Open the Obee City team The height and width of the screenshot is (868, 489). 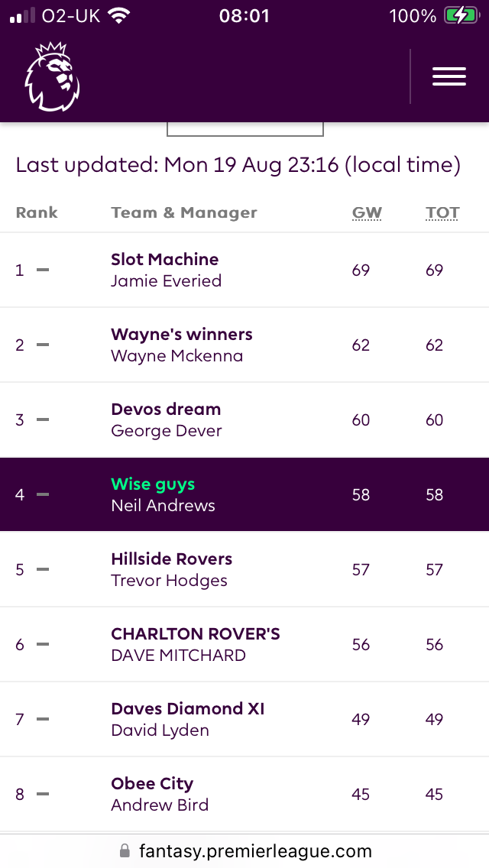pyautogui.click(x=152, y=783)
